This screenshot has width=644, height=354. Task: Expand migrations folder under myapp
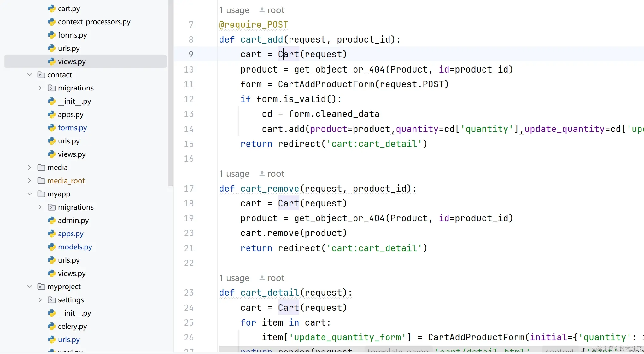(40, 207)
